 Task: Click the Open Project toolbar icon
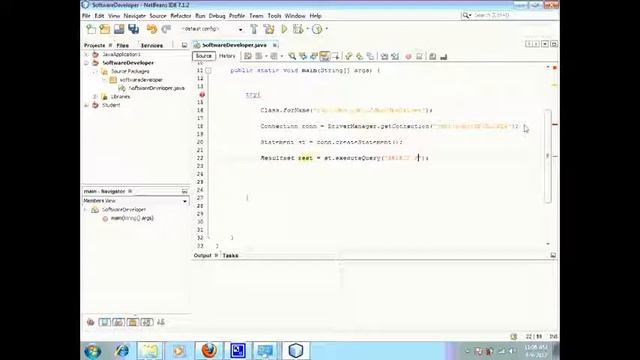click(119, 29)
